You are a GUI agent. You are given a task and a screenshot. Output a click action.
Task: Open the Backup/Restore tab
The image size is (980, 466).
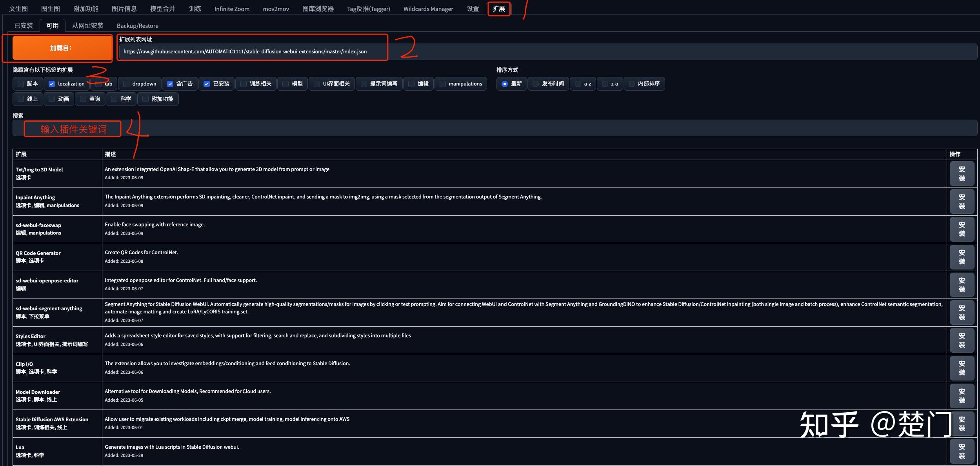click(137, 25)
